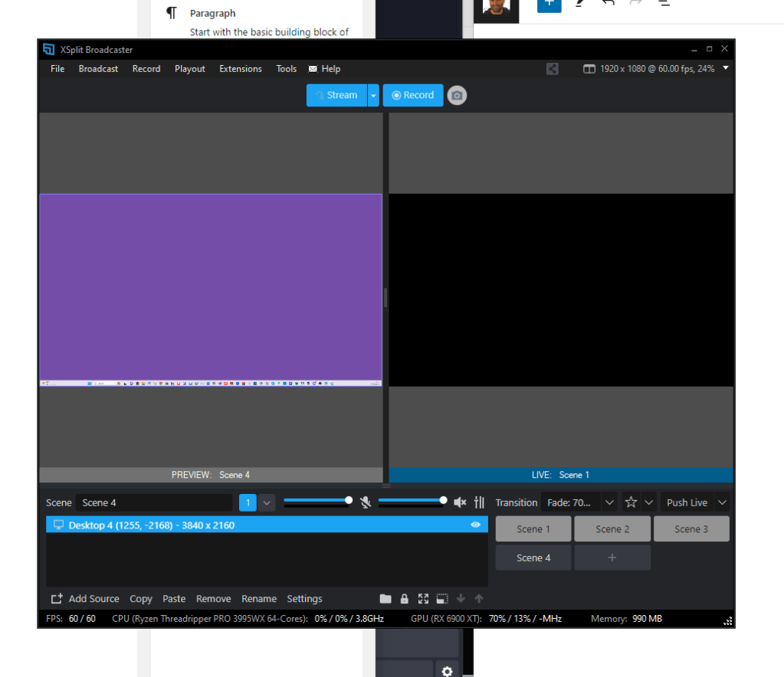Click Rename in the source toolbar
Viewport: 784px width, 677px height.
[259, 599]
